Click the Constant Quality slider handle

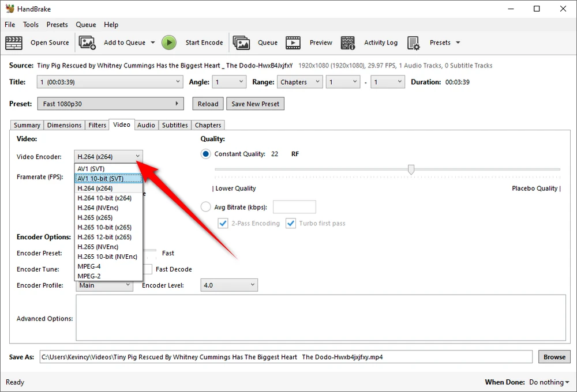(x=411, y=169)
